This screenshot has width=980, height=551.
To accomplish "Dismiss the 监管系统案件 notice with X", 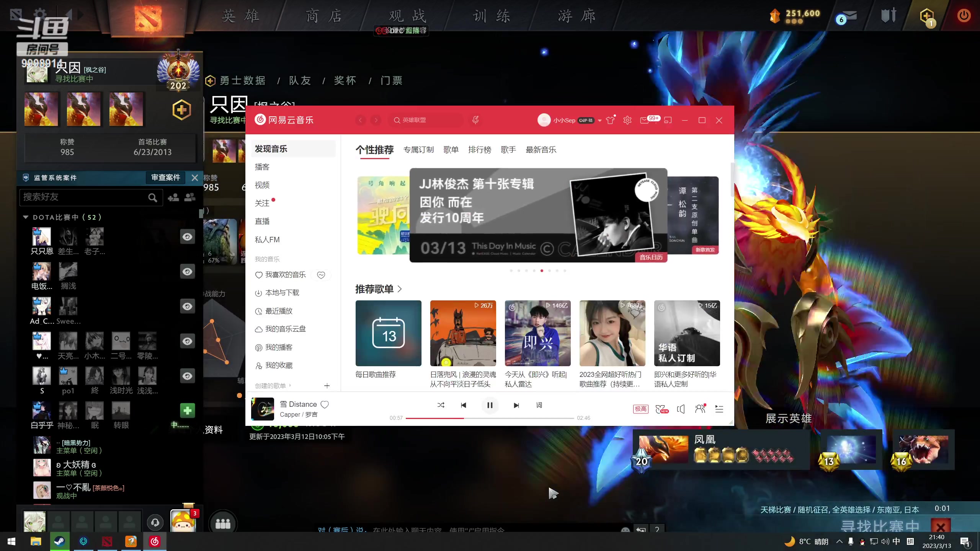I will pyautogui.click(x=194, y=178).
